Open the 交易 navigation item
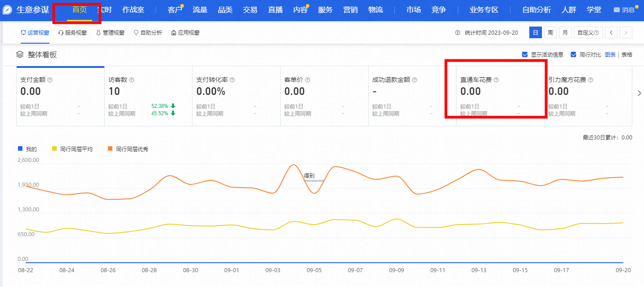 (250, 9)
